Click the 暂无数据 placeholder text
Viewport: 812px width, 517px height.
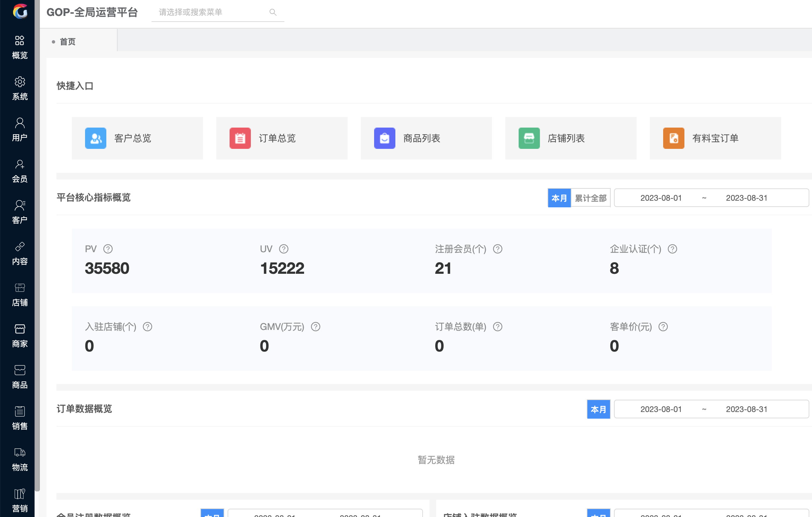tap(436, 460)
